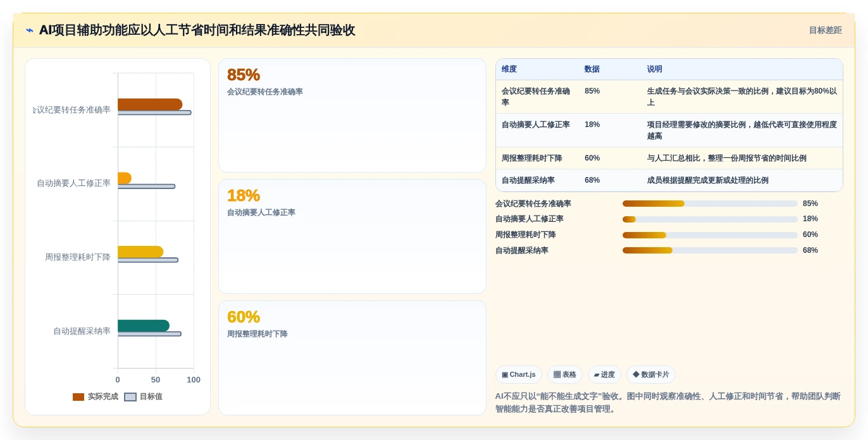The height and width of the screenshot is (440, 868).
Task: Click the 自动摘要人工修正率 progress bar
Action: click(x=710, y=219)
